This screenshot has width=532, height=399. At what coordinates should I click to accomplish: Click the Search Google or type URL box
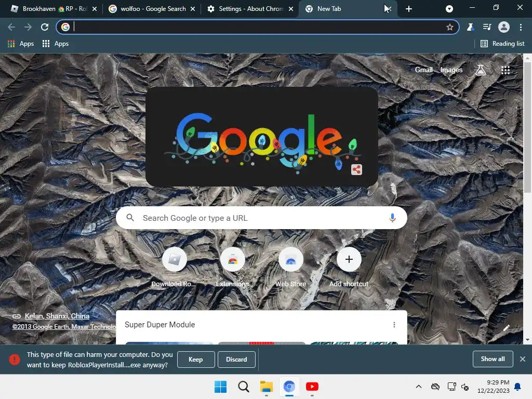tap(261, 218)
